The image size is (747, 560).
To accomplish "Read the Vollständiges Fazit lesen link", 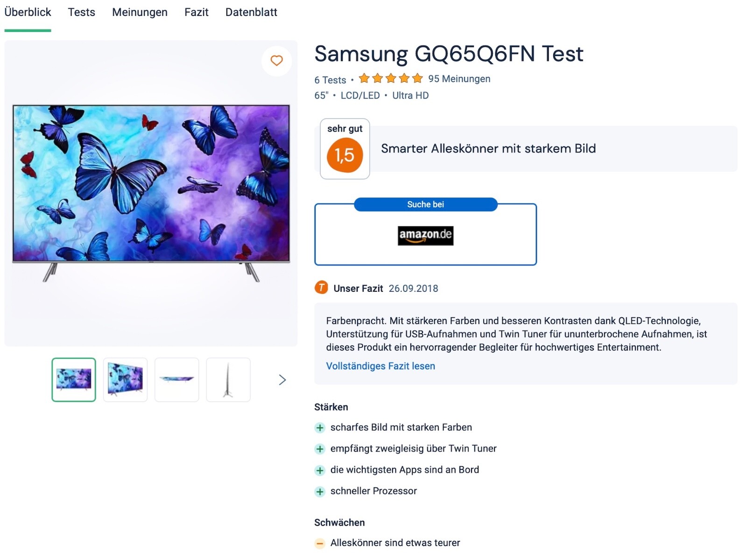I will [x=381, y=366].
